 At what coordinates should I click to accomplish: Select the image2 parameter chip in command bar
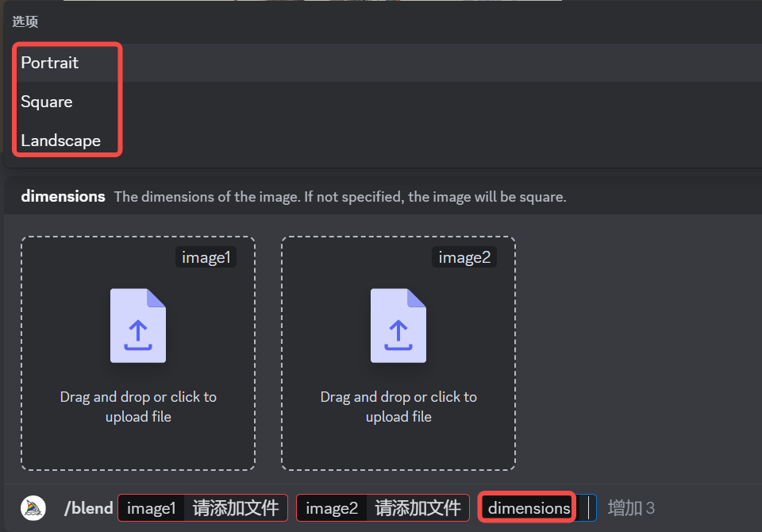click(332, 508)
